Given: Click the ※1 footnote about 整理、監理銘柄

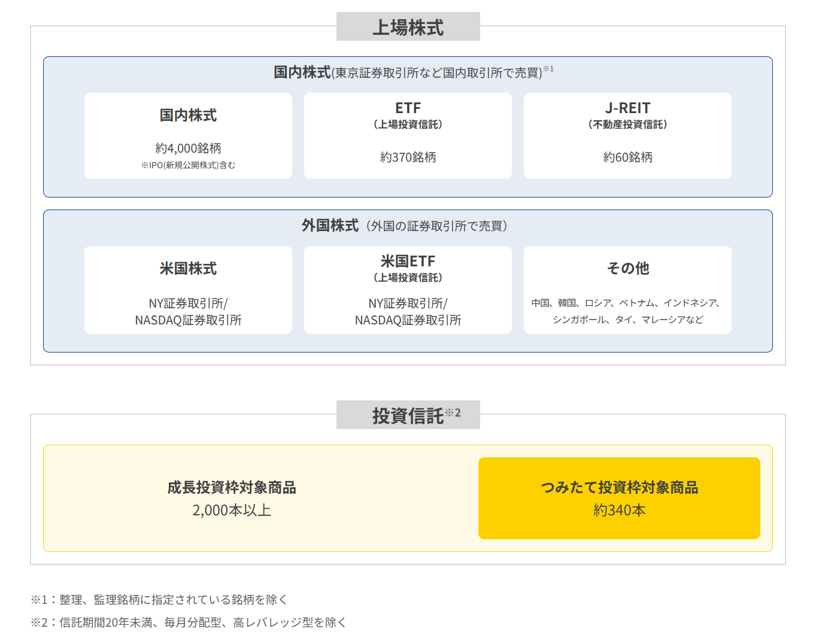Looking at the screenshot, I should pyautogui.click(x=159, y=600).
